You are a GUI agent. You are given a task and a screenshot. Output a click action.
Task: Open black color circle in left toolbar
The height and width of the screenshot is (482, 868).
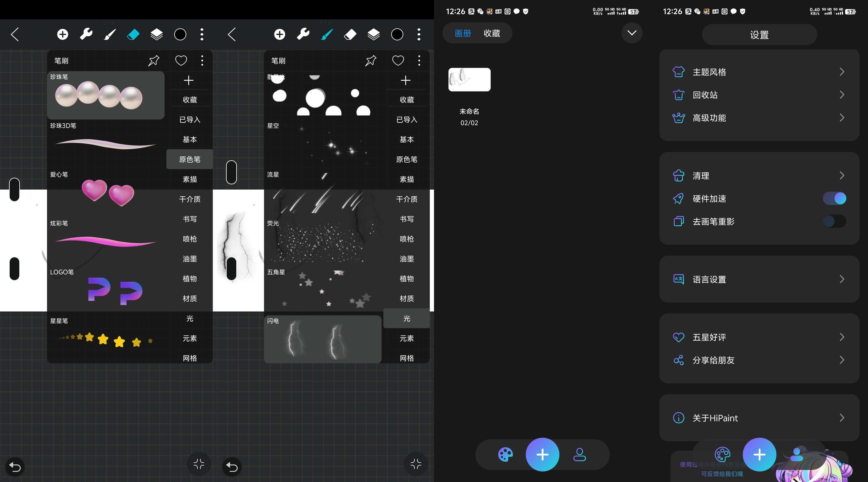[x=180, y=35]
